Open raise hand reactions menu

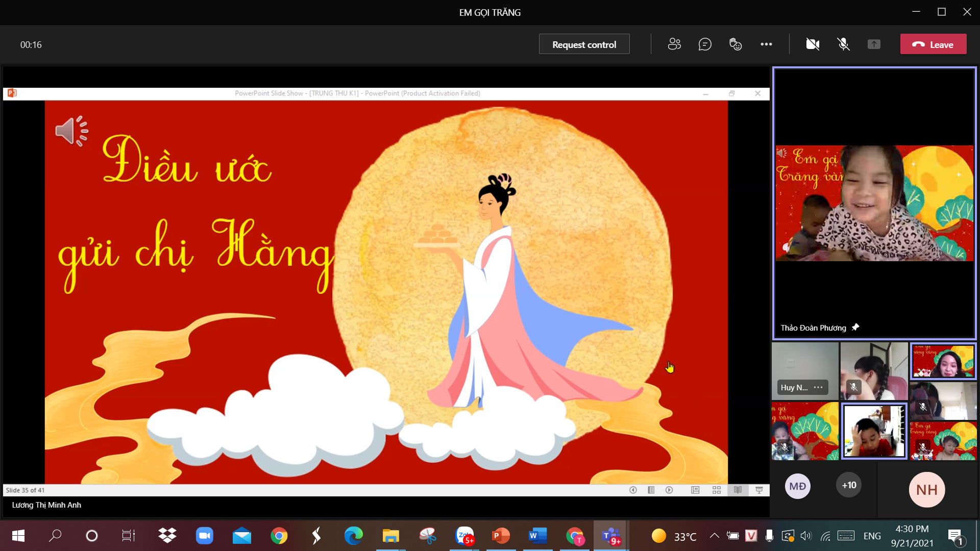click(736, 44)
